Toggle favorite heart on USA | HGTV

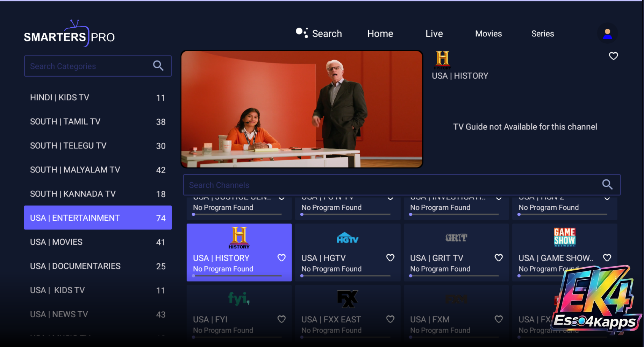pos(390,258)
